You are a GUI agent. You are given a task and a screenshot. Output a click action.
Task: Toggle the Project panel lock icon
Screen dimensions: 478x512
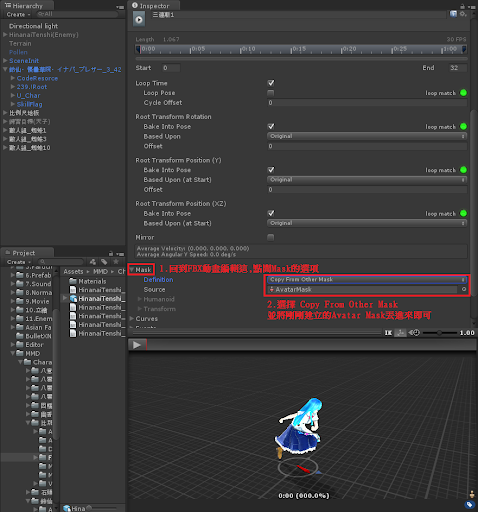pyautogui.click(x=111, y=254)
